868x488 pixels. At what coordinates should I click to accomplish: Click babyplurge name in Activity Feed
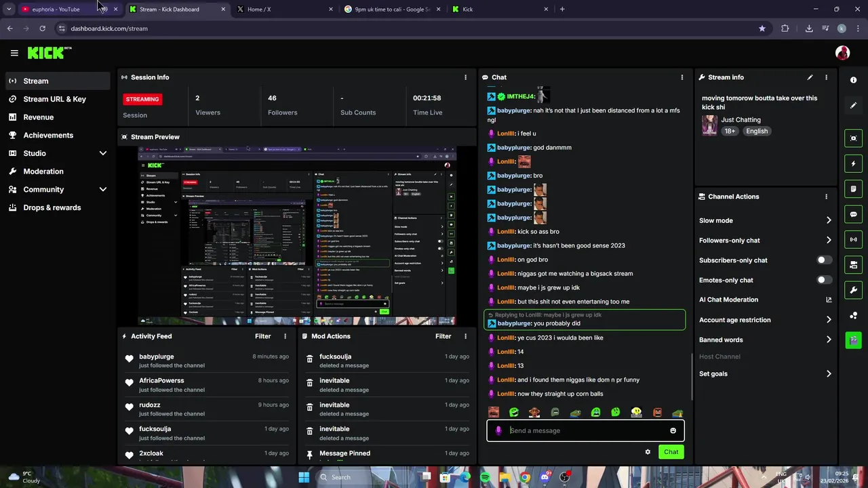point(157,357)
